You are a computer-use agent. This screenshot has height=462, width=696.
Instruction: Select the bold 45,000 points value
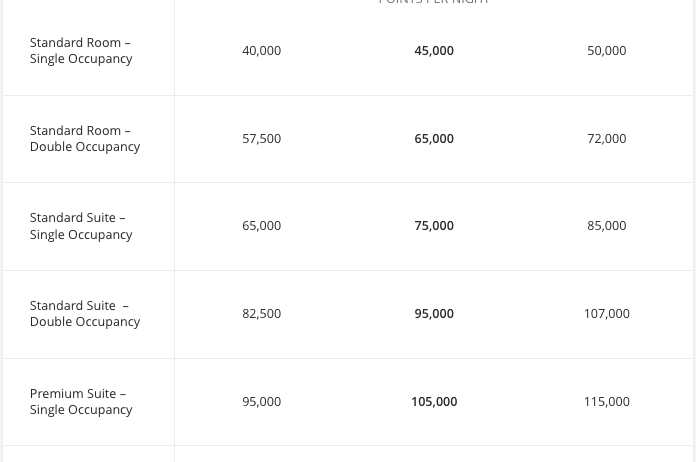click(434, 51)
